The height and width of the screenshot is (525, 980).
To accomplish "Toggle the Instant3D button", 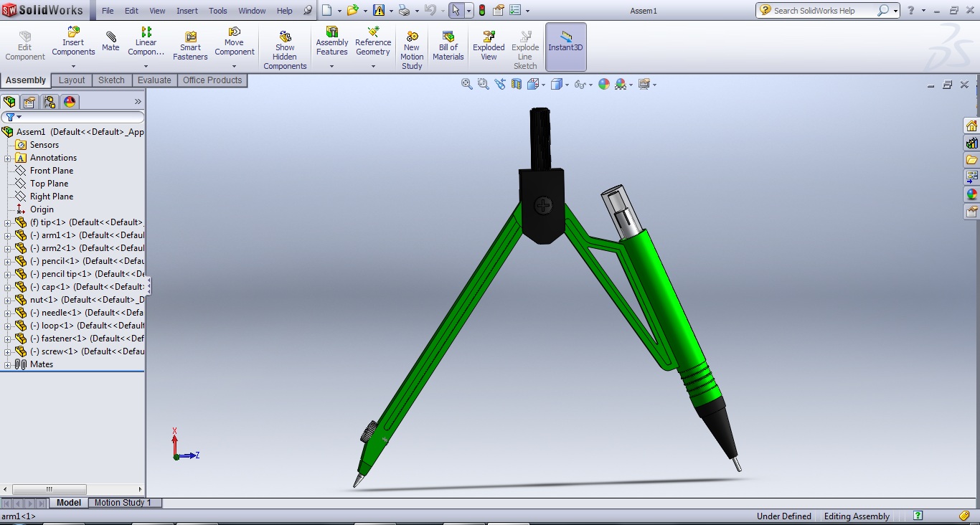I will point(566,47).
